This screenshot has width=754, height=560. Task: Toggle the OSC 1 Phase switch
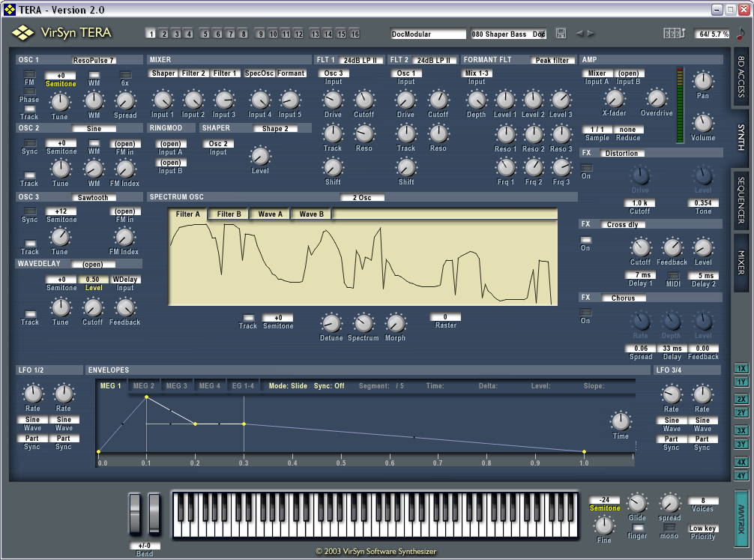coord(30,91)
